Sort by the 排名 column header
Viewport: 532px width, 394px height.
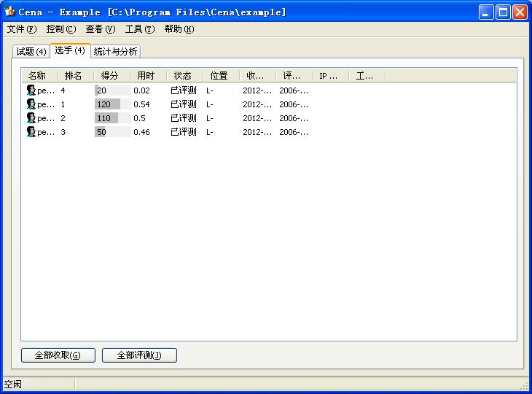point(74,76)
